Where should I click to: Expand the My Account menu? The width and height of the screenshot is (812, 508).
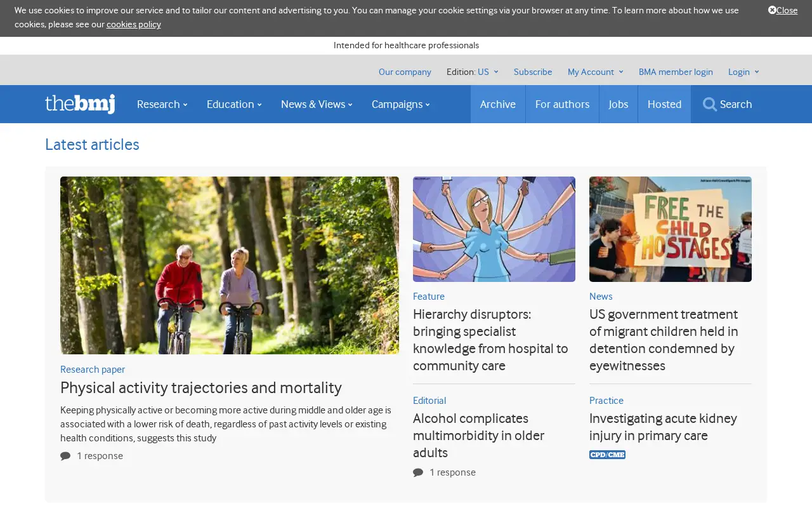click(595, 72)
